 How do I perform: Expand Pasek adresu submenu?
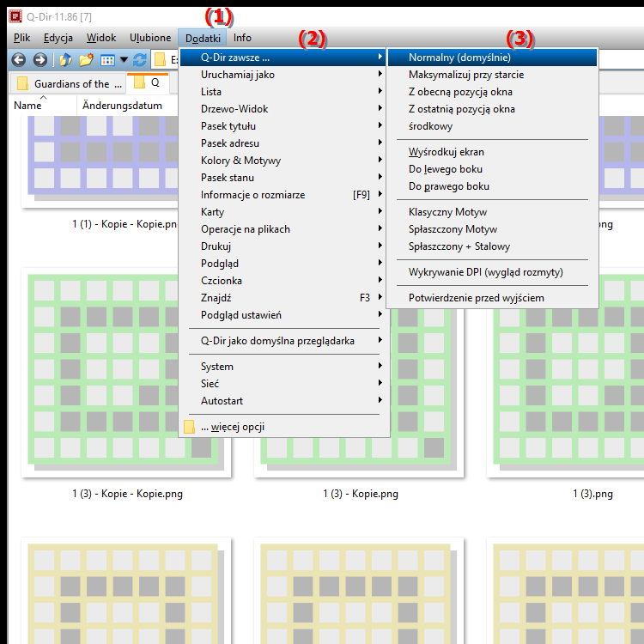(x=283, y=143)
